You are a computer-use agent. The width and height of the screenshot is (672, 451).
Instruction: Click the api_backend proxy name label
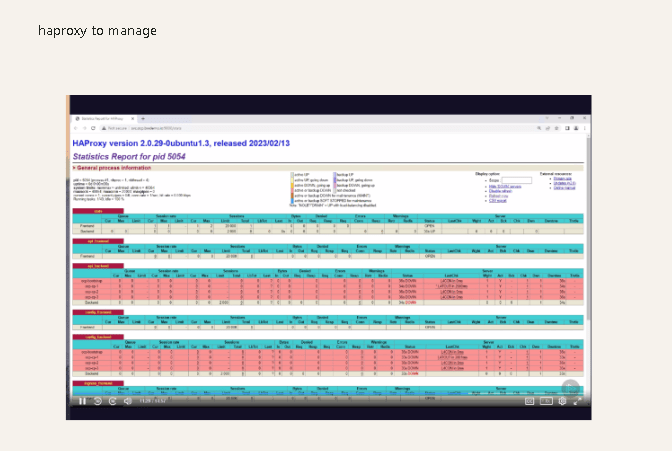98,266
